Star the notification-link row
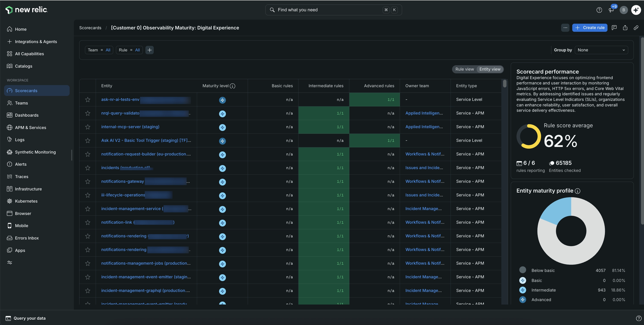The width and height of the screenshot is (644, 325). (88, 222)
